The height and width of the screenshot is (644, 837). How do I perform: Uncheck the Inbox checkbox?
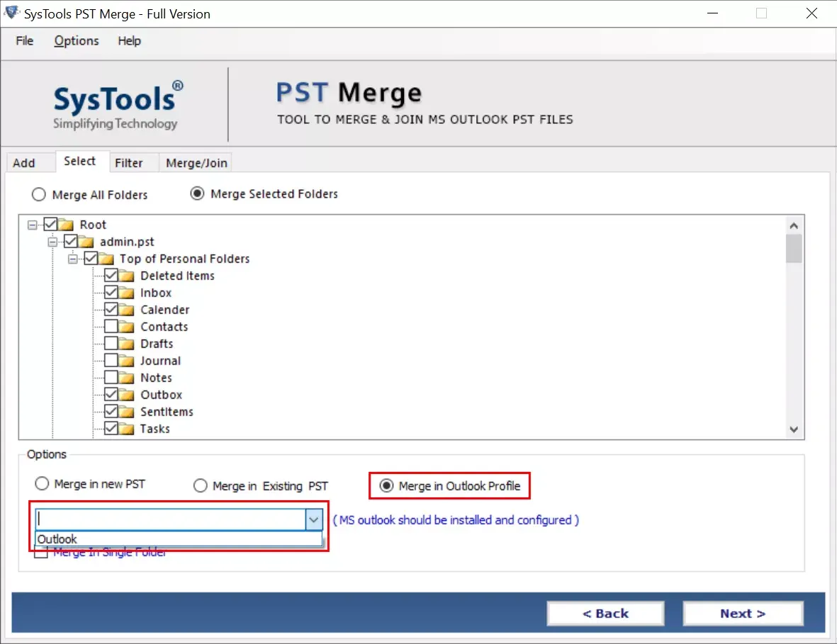[111, 293]
